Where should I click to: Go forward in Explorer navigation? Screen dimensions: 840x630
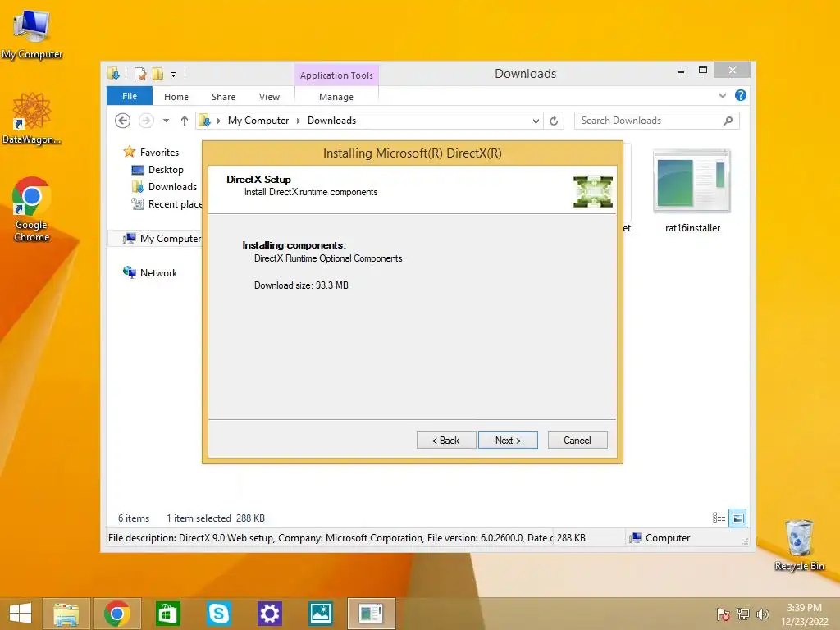pos(146,121)
